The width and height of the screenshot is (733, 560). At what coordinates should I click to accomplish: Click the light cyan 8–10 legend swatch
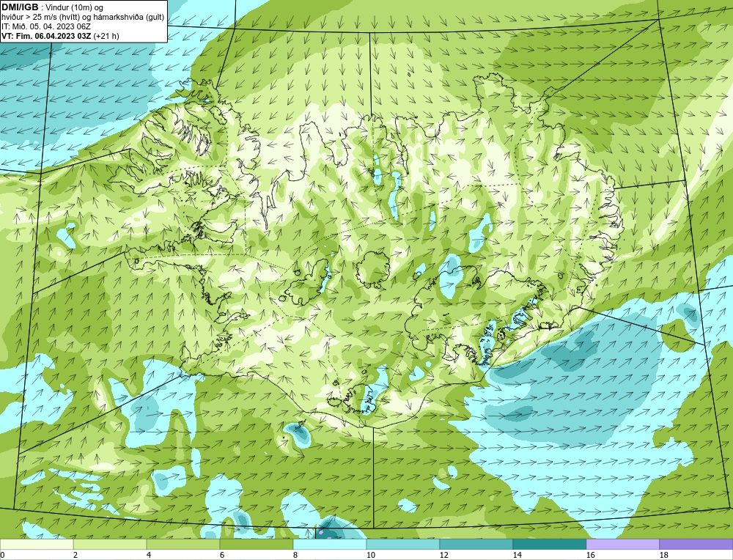(x=330, y=544)
